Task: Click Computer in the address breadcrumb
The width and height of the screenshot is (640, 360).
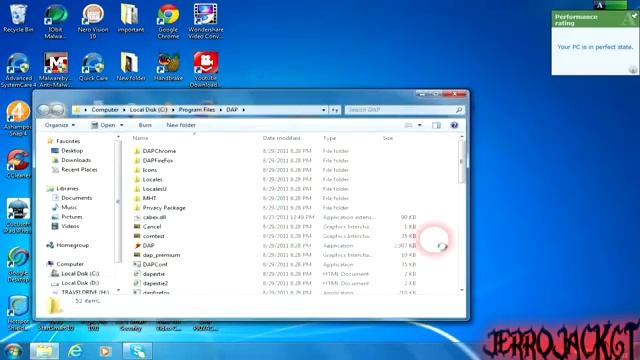Action: point(105,110)
